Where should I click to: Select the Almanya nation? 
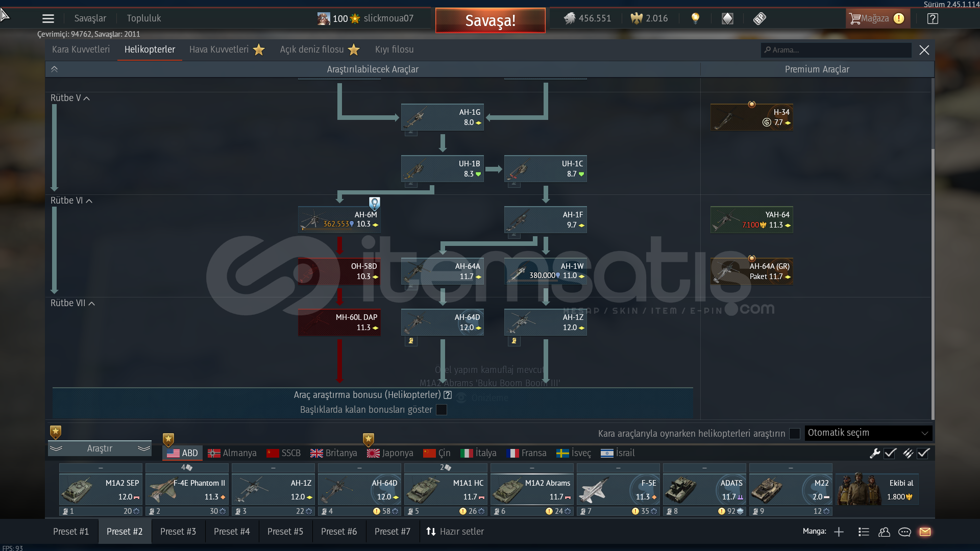coord(232,453)
